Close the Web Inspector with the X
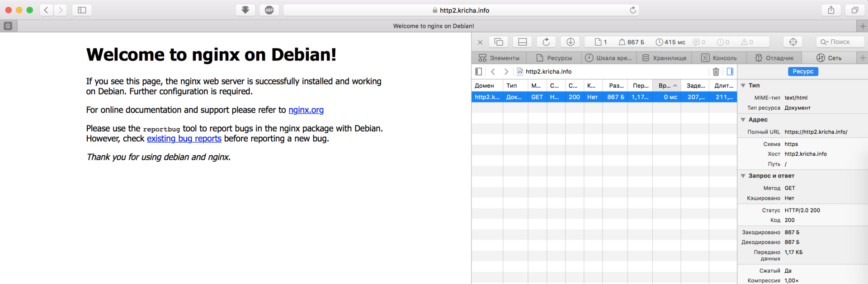 coord(480,42)
